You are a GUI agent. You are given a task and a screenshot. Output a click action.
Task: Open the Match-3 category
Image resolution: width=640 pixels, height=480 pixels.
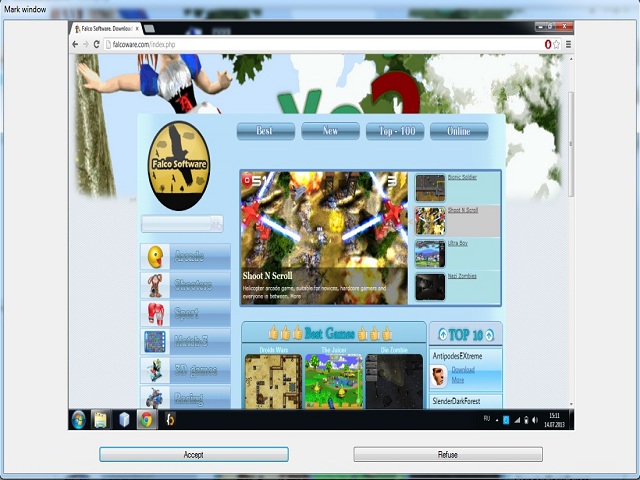click(186, 342)
